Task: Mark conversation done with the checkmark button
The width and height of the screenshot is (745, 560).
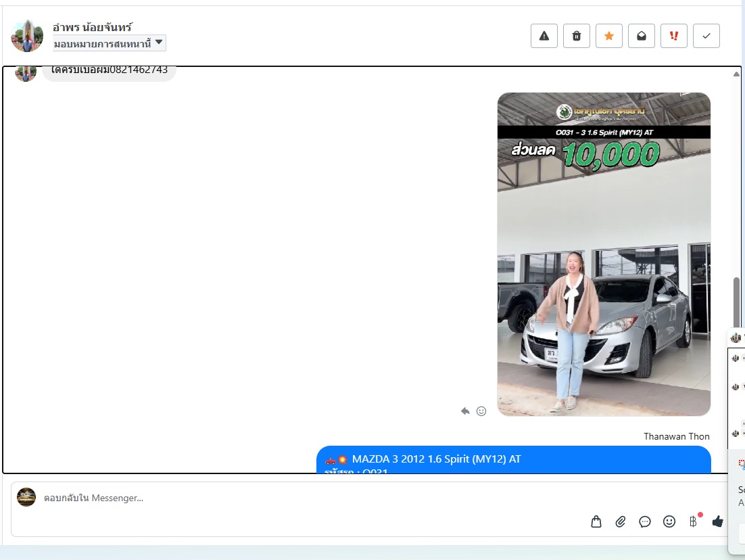Action: pyautogui.click(x=706, y=36)
